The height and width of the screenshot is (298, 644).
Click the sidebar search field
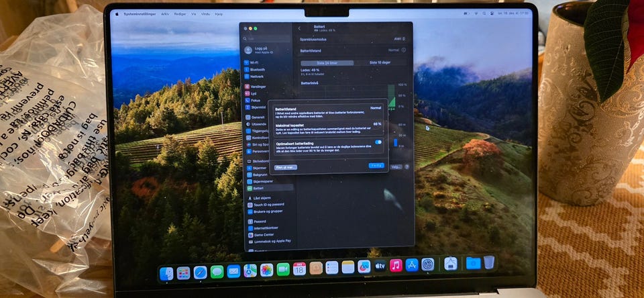point(268,39)
